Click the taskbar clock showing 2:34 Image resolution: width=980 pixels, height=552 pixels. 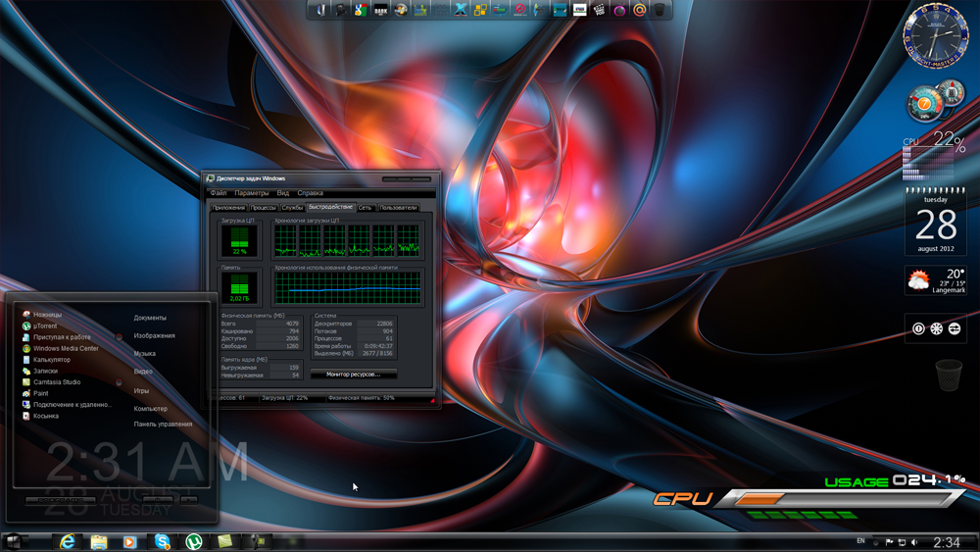[947, 542]
